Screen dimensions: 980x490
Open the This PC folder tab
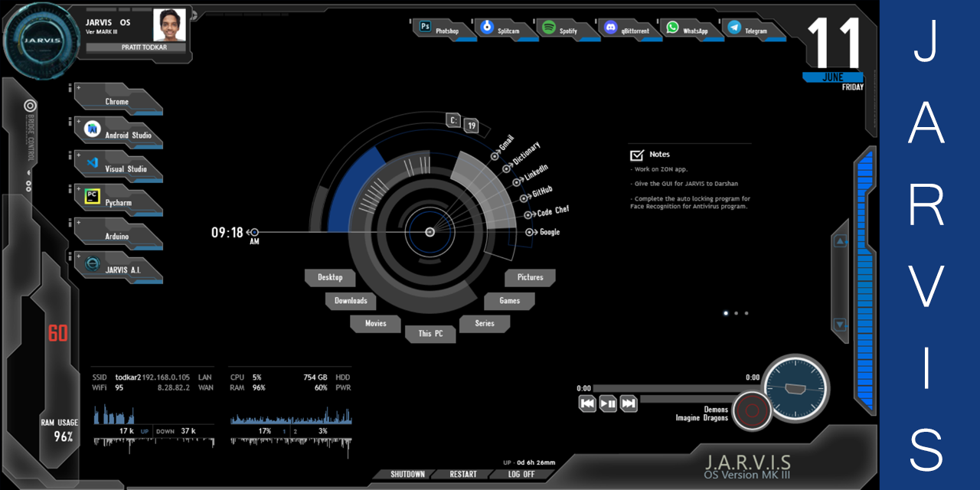[x=430, y=334]
